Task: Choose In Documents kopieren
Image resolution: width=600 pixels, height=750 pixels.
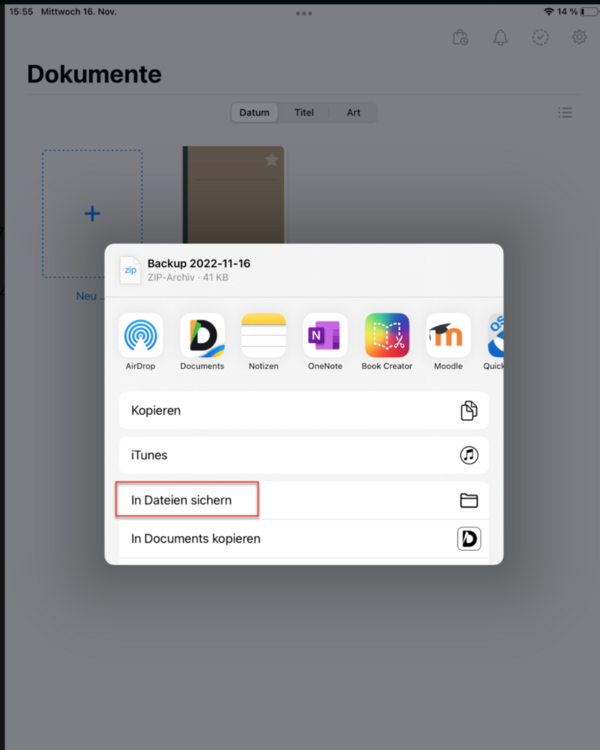Action: [304, 539]
